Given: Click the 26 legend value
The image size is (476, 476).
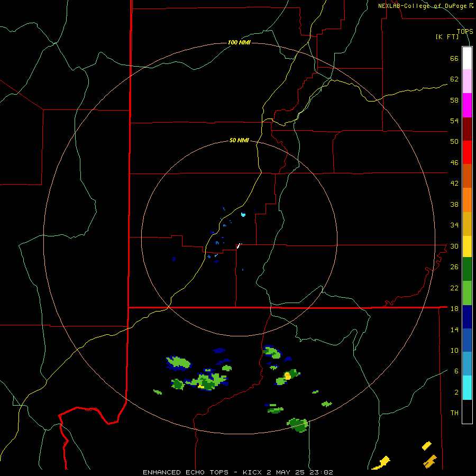Looking at the screenshot, I should 454,267.
